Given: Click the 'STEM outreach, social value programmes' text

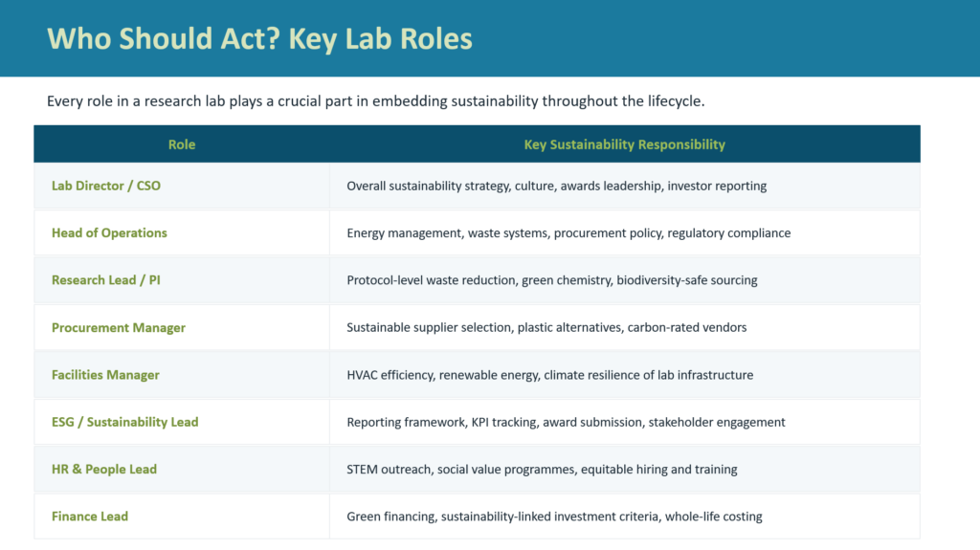Looking at the screenshot, I should click(x=542, y=470).
